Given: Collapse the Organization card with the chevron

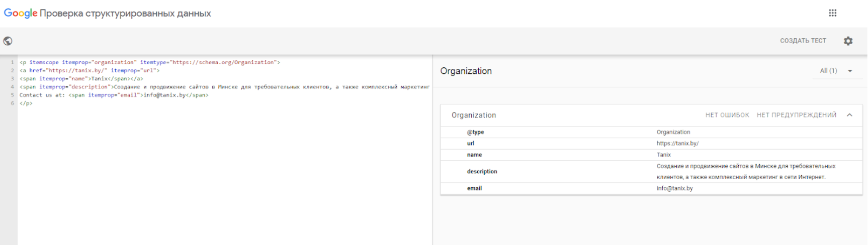Looking at the screenshot, I should click(849, 115).
